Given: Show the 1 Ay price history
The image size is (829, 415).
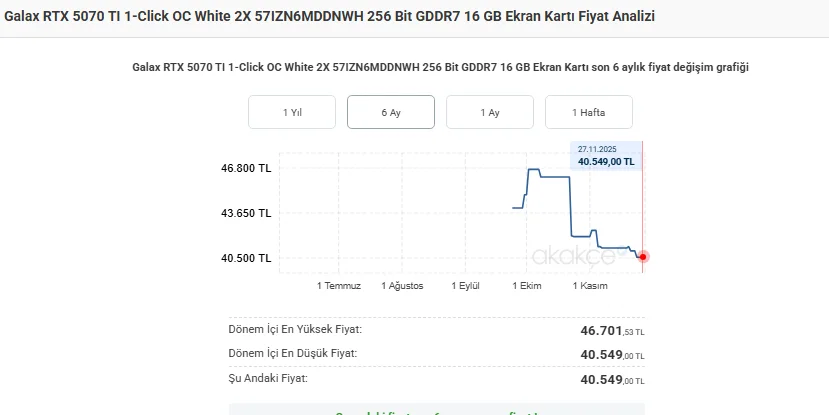Looking at the screenshot, I should coord(490,112).
